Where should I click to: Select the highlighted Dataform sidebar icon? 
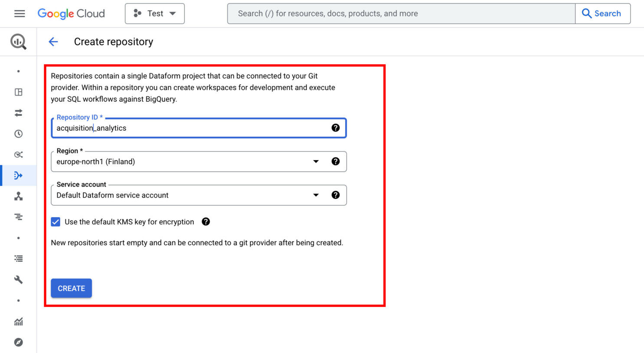point(18,175)
